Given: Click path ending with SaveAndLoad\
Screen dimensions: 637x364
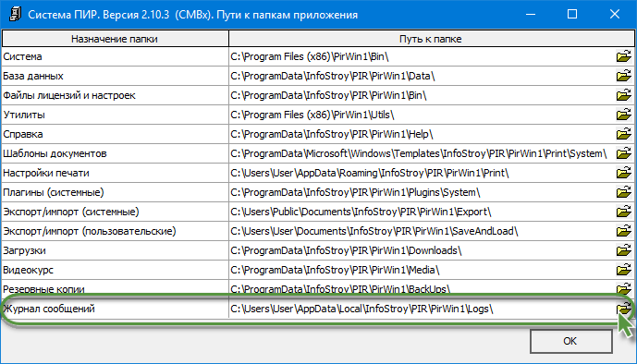Looking at the screenshot, I should point(374,231).
